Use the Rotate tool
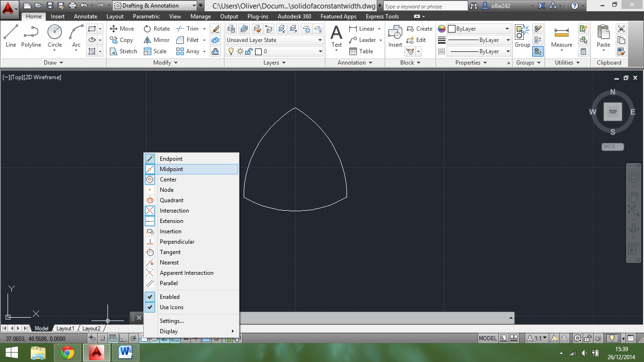The image size is (644, 362). pyautogui.click(x=157, y=29)
